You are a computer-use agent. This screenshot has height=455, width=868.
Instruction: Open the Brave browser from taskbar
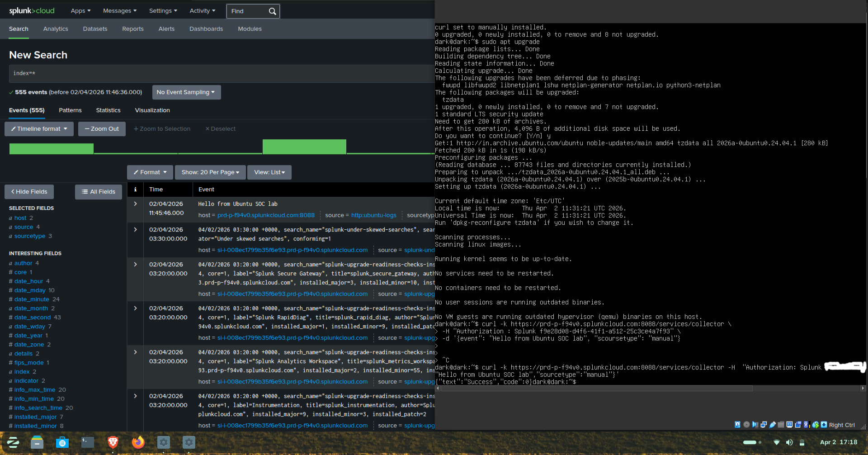click(x=113, y=442)
